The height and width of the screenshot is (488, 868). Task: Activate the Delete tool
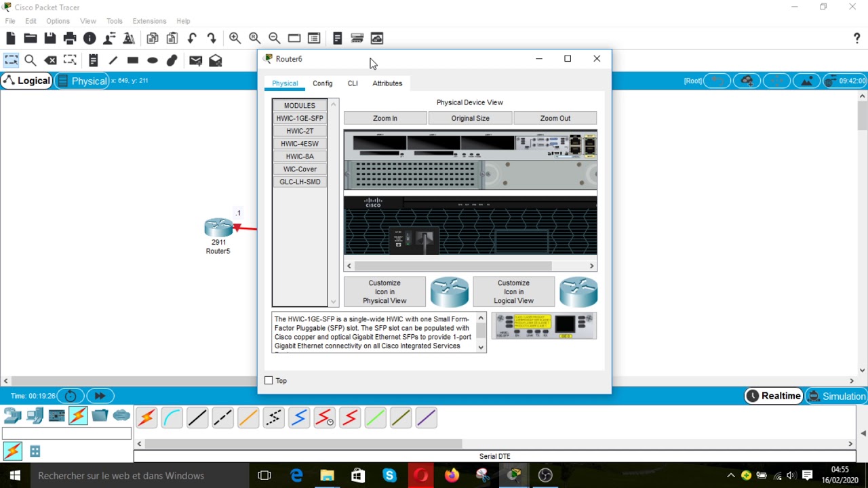tap(50, 60)
